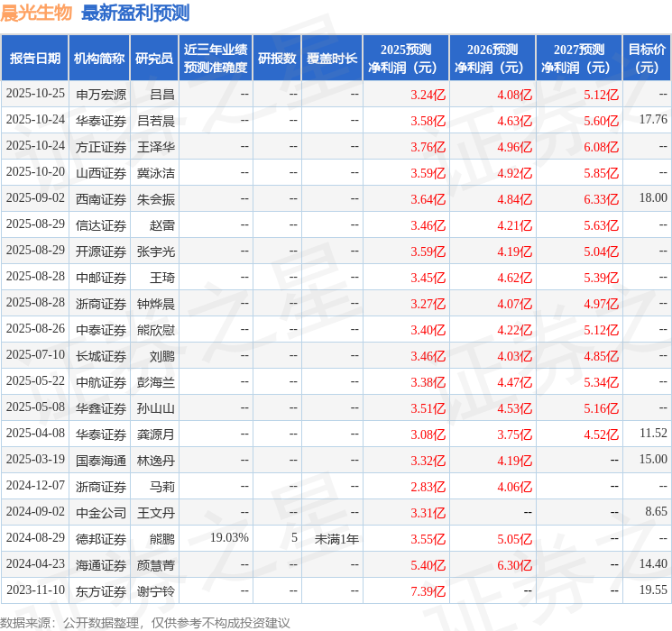
Task: Select researcher 马莉
Action: pyautogui.click(x=162, y=486)
